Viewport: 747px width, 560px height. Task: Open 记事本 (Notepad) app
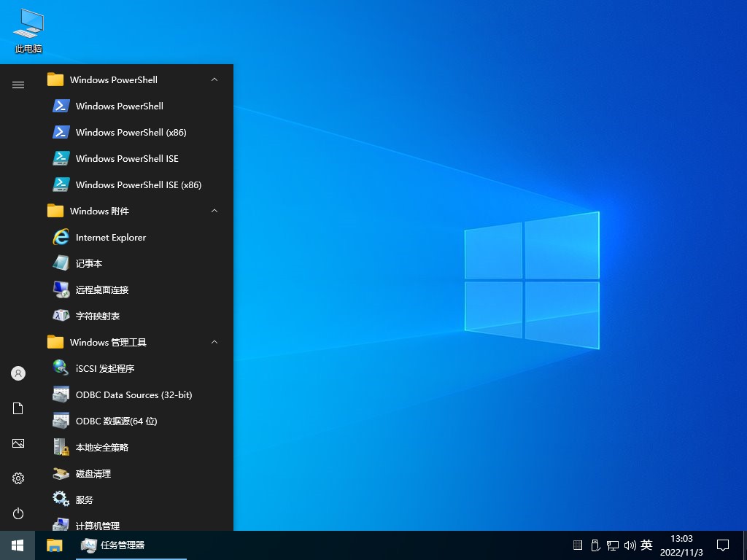(x=88, y=263)
